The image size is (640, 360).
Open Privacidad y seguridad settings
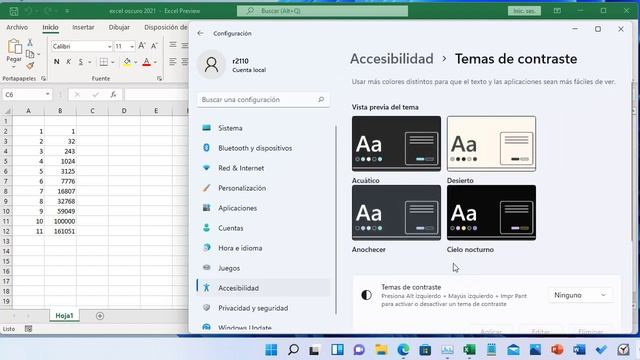pyautogui.click(x=263, y=308)
